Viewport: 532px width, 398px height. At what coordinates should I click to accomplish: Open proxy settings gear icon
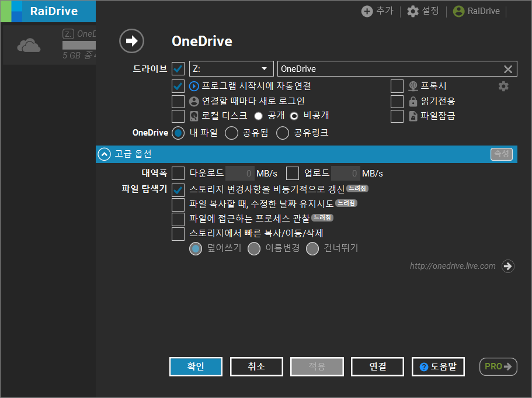503,86
